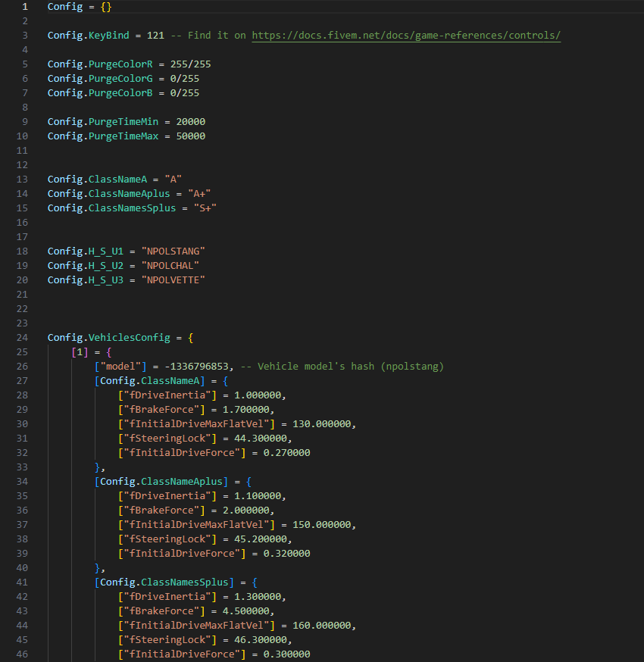Screen dimensions: 644x662
Task: Click the "NPOLVETTE" string value
Action: [174, 280]
